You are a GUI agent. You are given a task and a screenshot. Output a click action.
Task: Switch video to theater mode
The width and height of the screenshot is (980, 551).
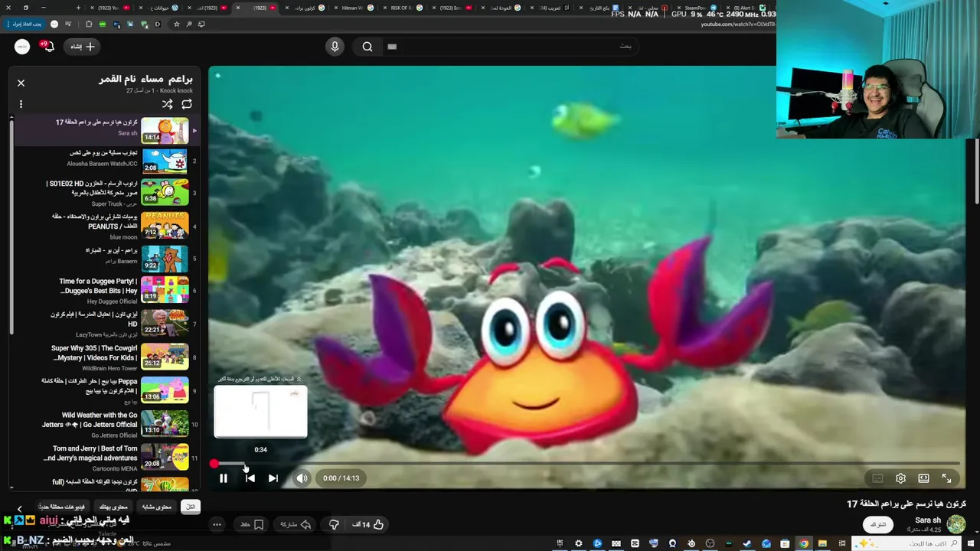(x=923, y=478)
